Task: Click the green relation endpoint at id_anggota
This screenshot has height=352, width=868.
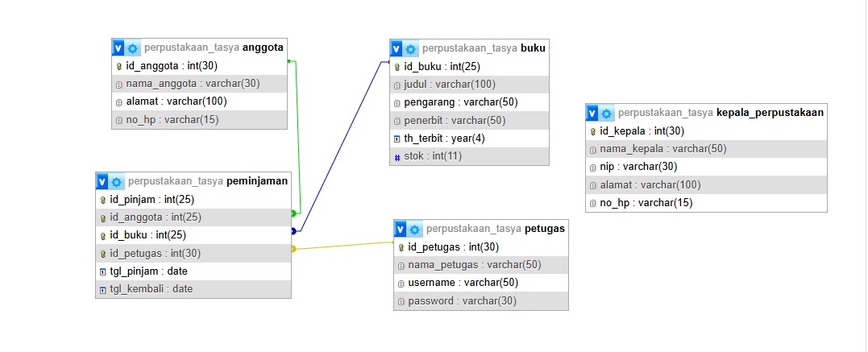Action: pyautogui.click(x=293, y=213)
